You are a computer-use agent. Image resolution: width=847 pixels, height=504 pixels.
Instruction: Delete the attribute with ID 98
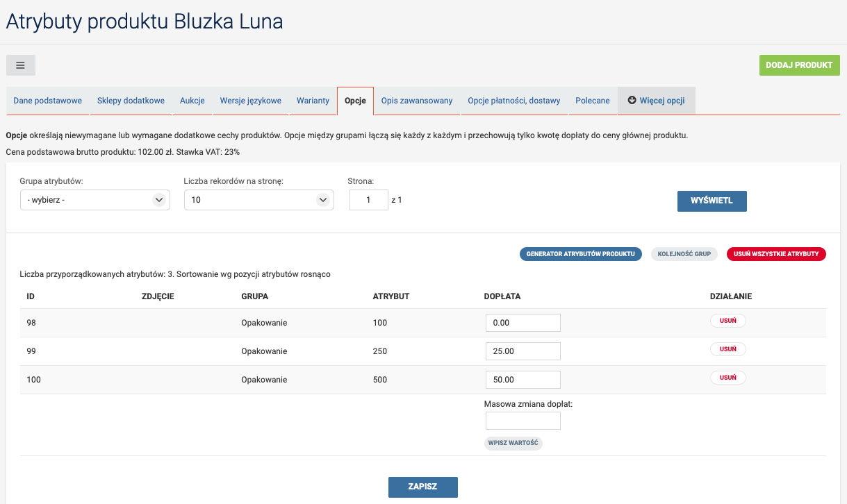pos(727,321)
